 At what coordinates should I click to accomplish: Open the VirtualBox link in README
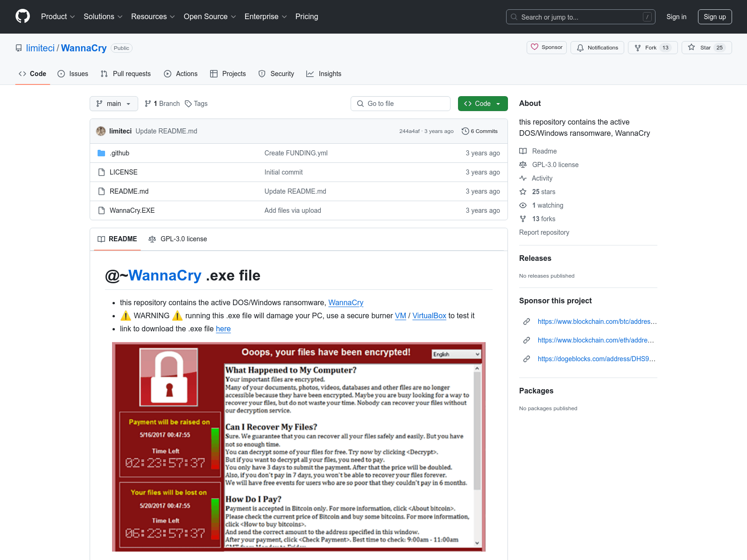pos(429,315)
